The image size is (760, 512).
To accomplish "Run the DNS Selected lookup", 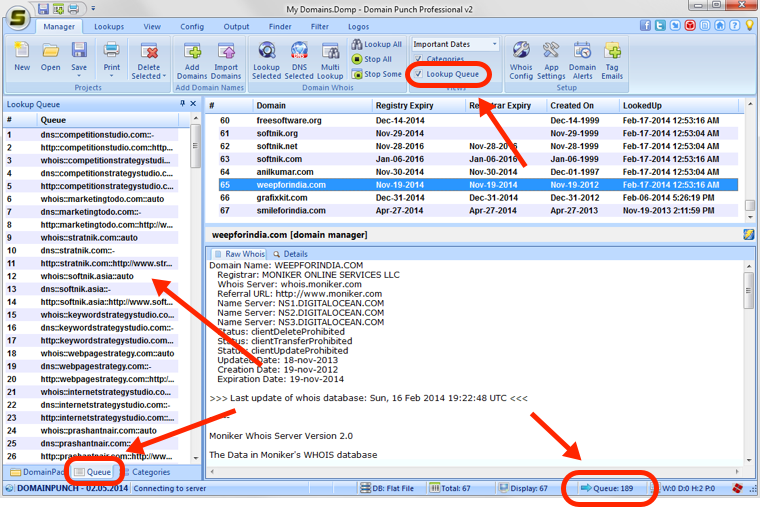I will click(x=299, y=60).
